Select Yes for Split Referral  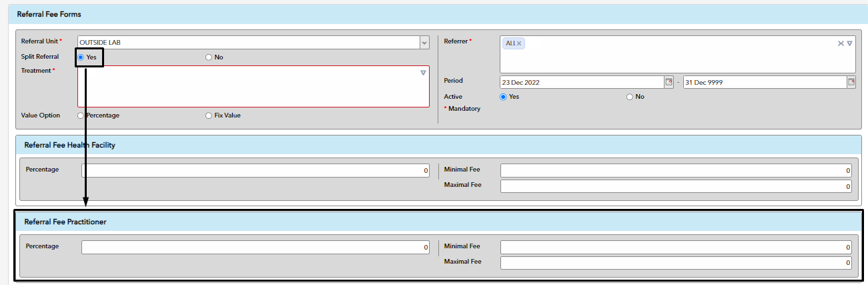coord(81,57)
